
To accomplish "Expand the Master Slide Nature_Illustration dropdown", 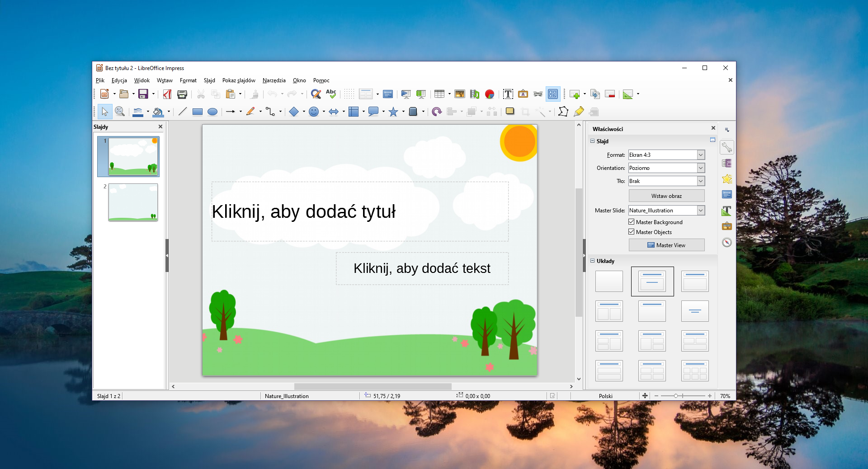I will coord(700,211).
